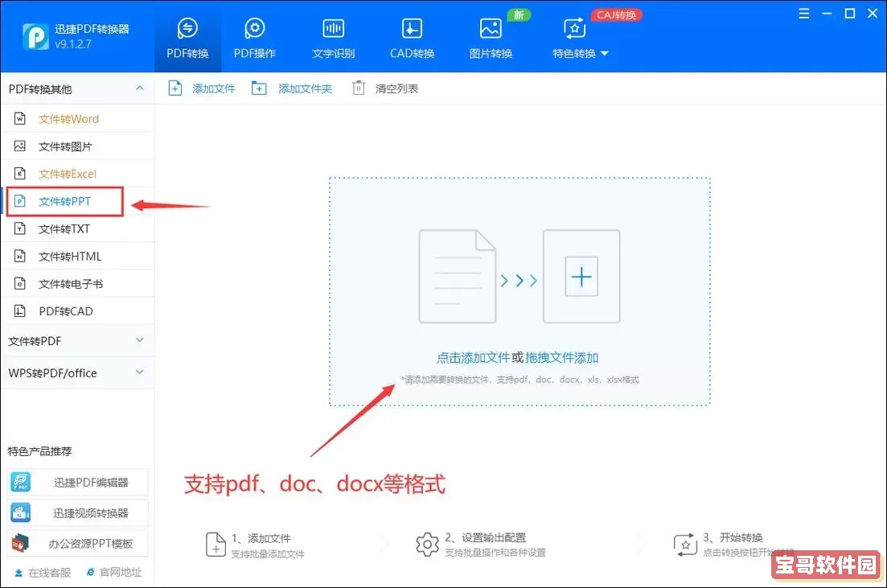Click the ebook icon beside 文件转电子书
This screenshot has height=588, width=887.
pos(20,283)
